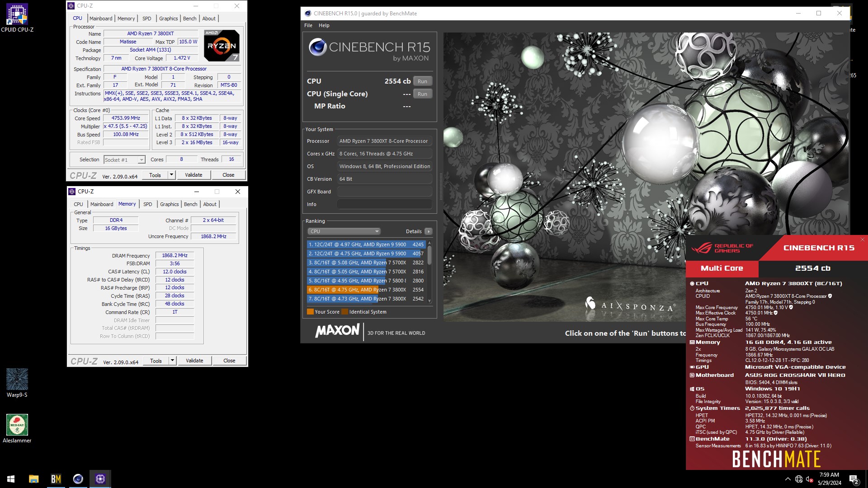Click network globe icon in system tray
Screen dimensions: 868x488
(799, 479)
